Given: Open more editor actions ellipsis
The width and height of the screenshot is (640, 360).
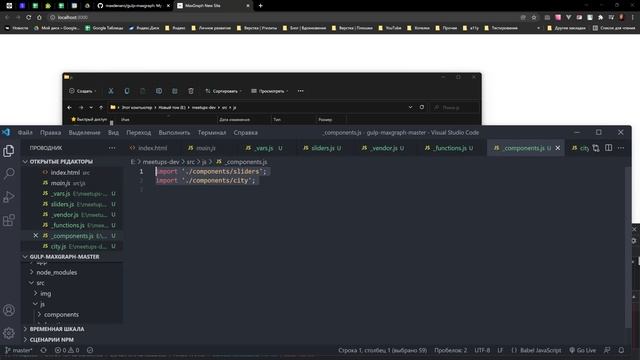Looking at the screenshot, I should pyautogui.click(x=621, y=148).
